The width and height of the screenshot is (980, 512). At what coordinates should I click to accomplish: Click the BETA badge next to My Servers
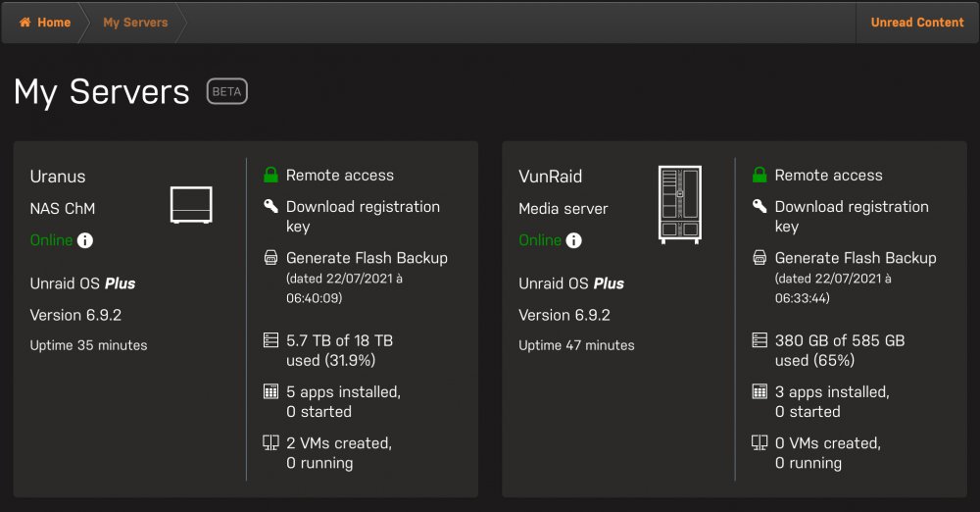tap(227, 91)
